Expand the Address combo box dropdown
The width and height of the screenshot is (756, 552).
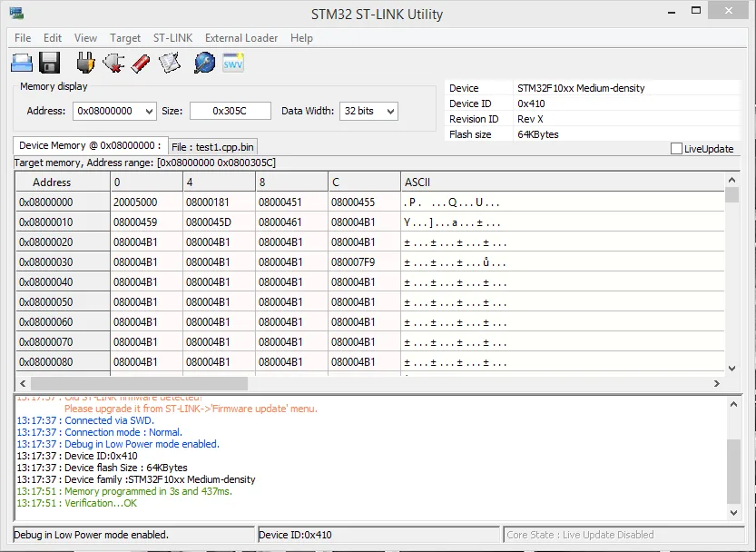point(150,112)
